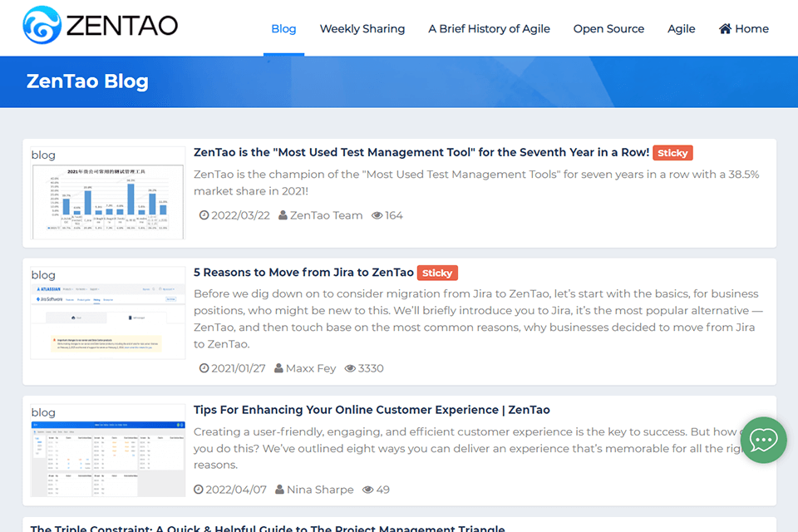The width and height of the screenshot is (798, 532).
Task: Open 5 Reasons to Move from Jira article
Action: pyautogui.click(x=303, y=273)
